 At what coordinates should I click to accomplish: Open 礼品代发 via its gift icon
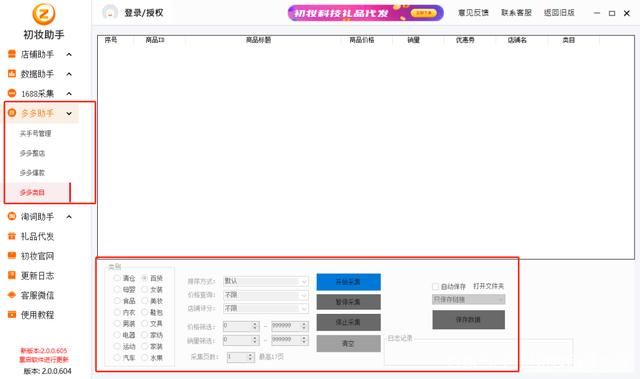(12, 236)
